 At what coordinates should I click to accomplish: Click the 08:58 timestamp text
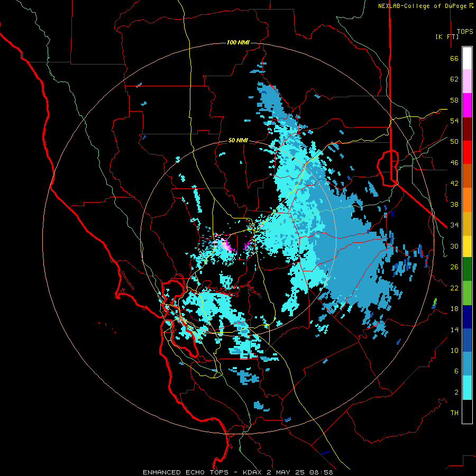click(x=321, y=472)
